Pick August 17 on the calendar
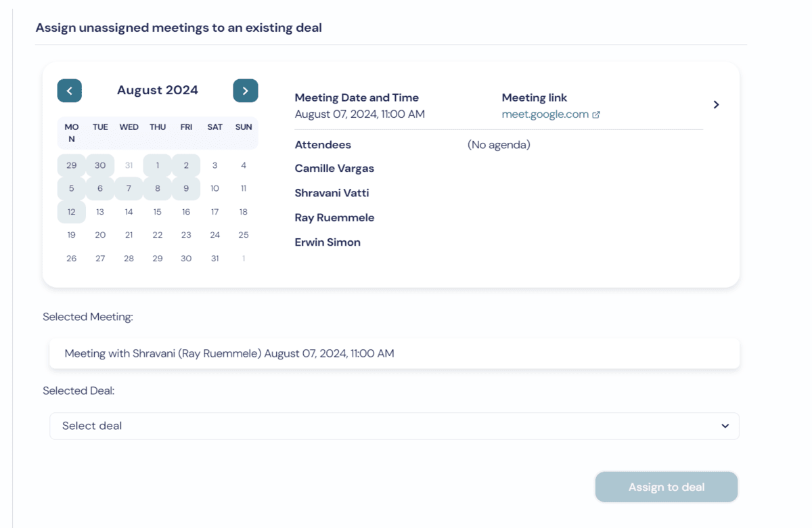Screen dimensions: 812x528 [x=215, y=212]
